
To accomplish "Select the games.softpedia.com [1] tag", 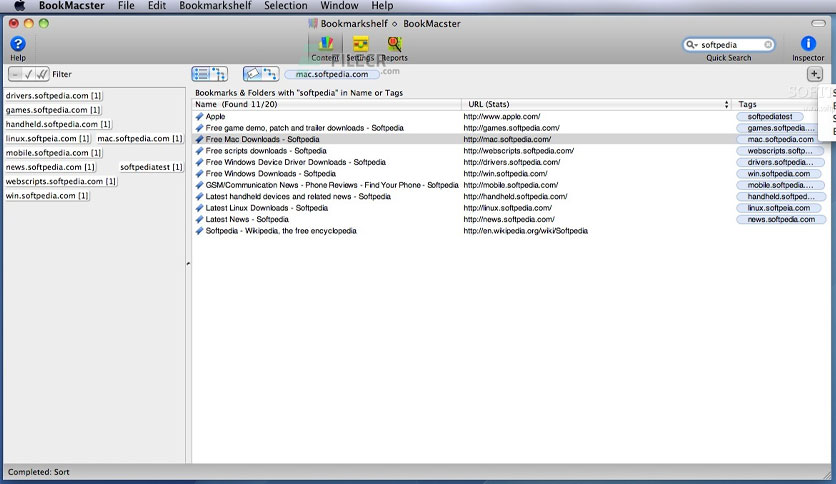I will [53, 110].
